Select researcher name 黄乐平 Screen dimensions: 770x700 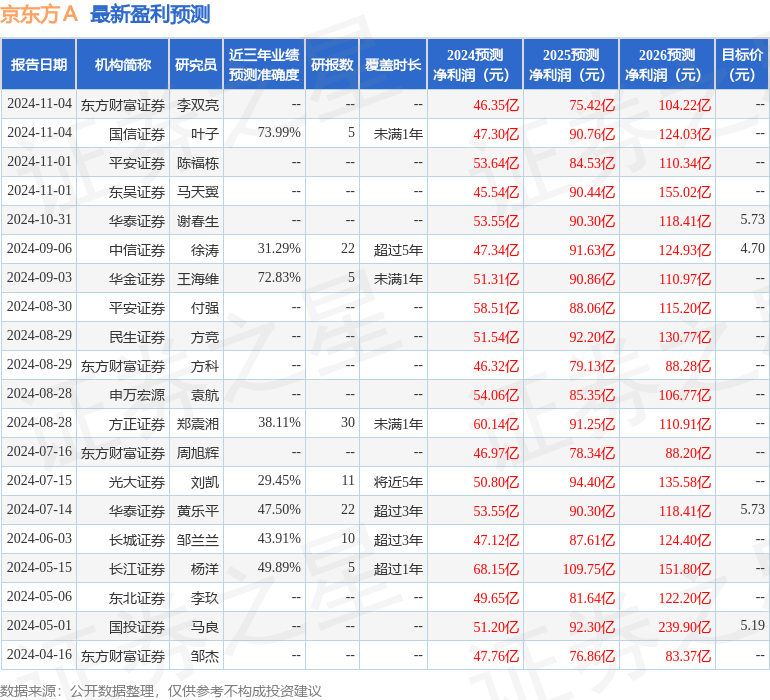point(198,511)
